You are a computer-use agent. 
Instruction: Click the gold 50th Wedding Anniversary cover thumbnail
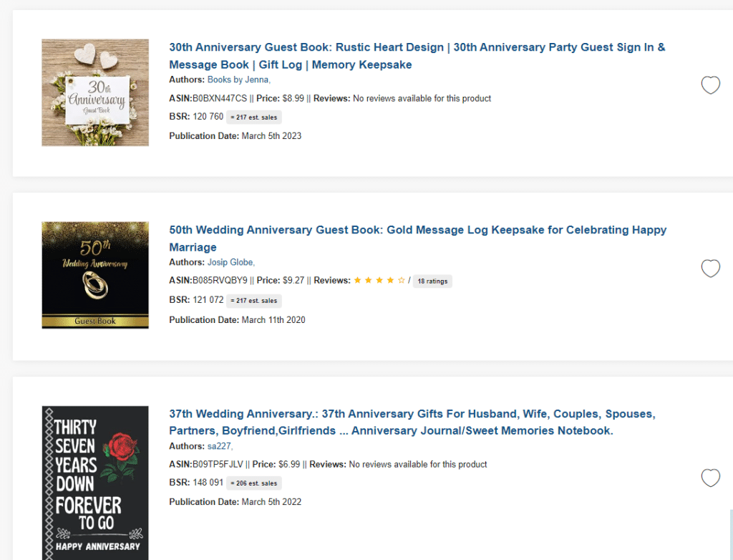95,274
